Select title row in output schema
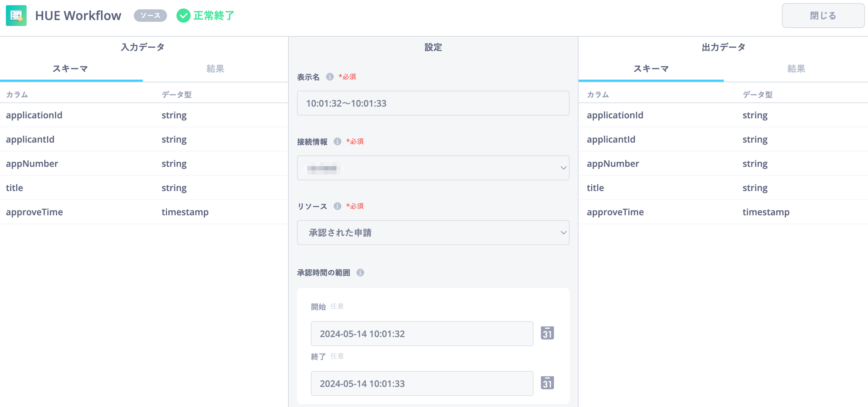 click(x=723, y=188)
